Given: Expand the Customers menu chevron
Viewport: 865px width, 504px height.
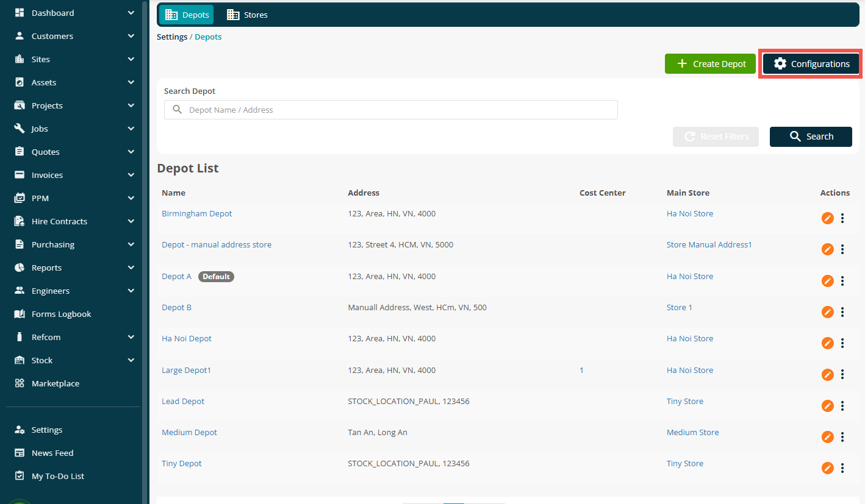Looking at the screenshot, I should click(x=131, y=36).
